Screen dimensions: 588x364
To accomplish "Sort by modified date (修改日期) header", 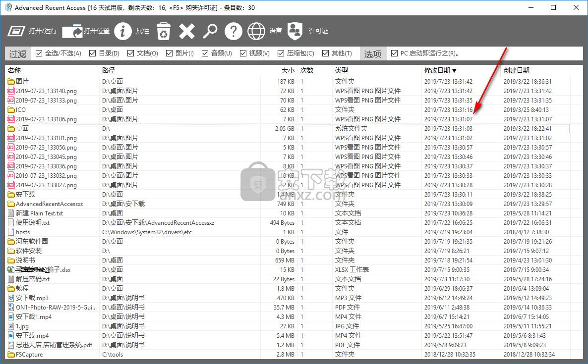I will tap(461, 70).
